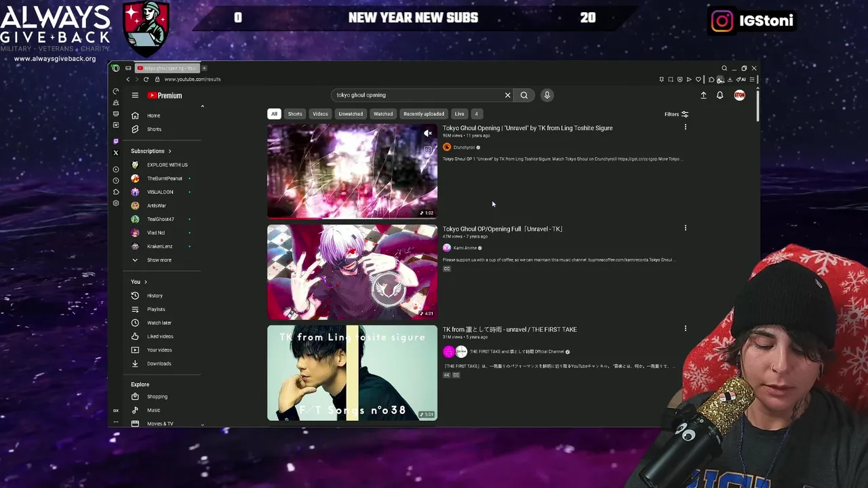The width and height of the screenshot is (868, 488).
Task: Expand the You section arrow
Action: [x=146, y=282]
